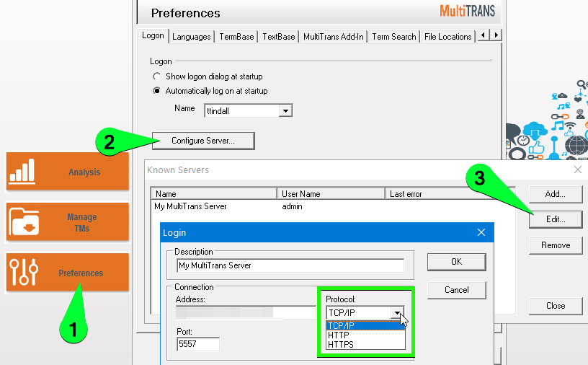
Task: Confirm Login dialog with OK
Action: [456, 262]
